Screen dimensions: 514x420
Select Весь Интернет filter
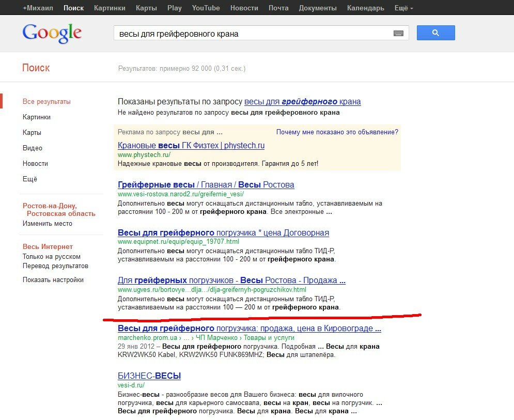pos(48,246)
